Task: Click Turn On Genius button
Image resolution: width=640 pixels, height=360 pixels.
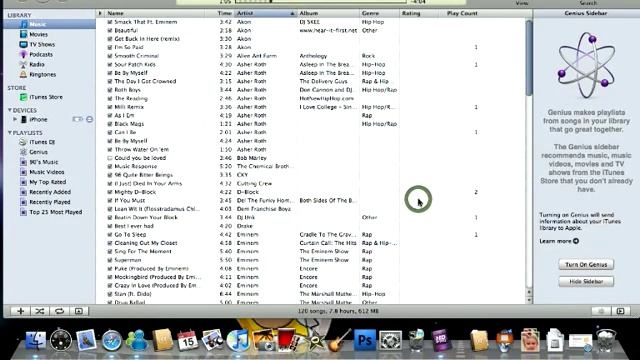Action: (x=586, y=264)
